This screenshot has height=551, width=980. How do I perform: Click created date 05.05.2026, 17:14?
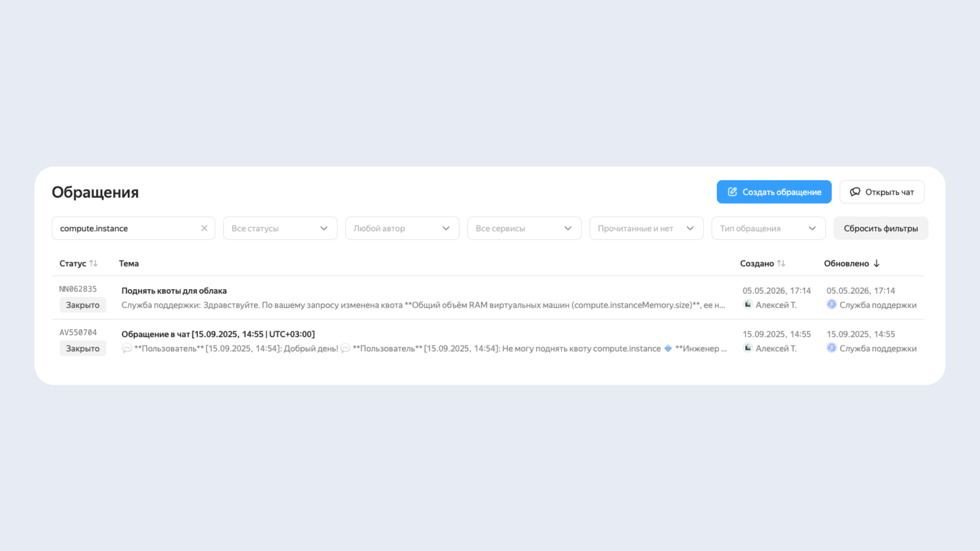[x=776, y=291]
